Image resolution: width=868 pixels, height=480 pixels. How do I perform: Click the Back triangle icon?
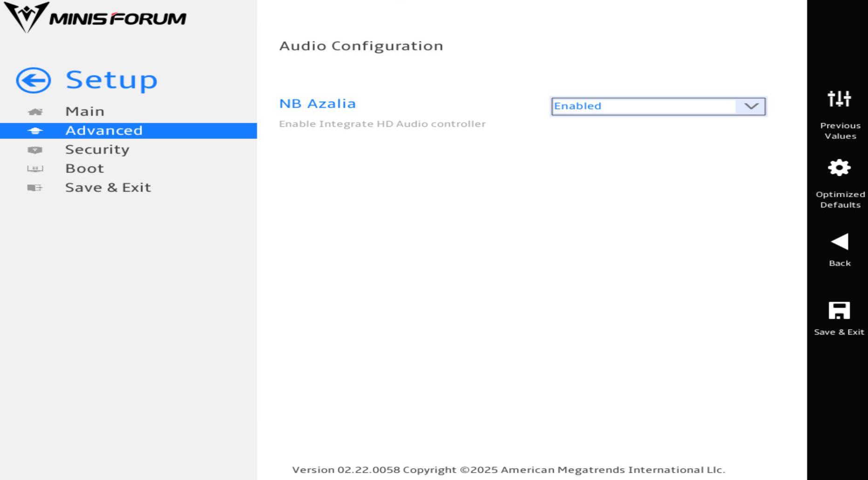coord(839,241)
